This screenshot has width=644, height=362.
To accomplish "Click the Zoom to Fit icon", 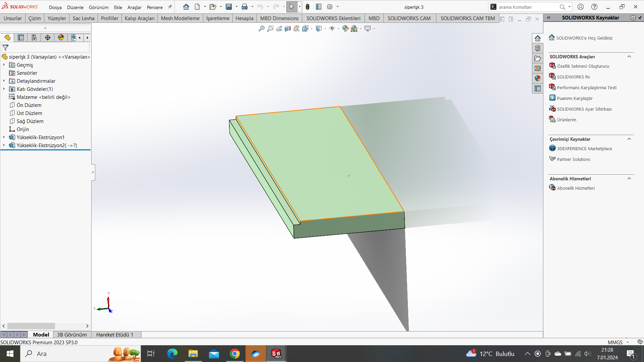I will [x=261, y=29].
